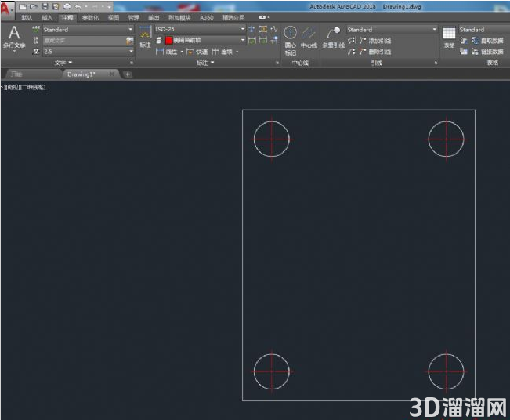This screenshot has width=510, height=420.
Task: Open the 精选应用 ribbon tab
Action: tap(233, 17)
